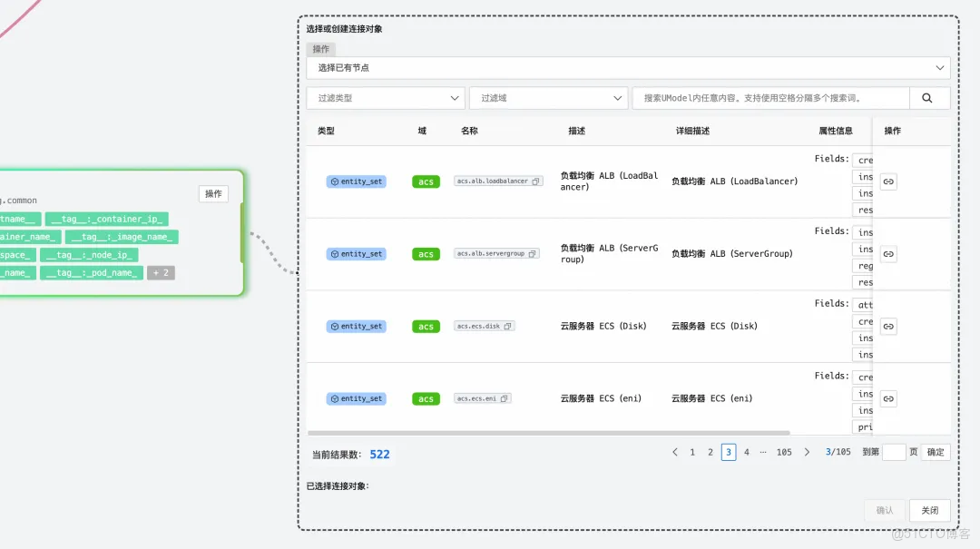Screen dimensions: 980x549
Task: Click the previous-page arrow in the pagination
Action: coord(674,451)
